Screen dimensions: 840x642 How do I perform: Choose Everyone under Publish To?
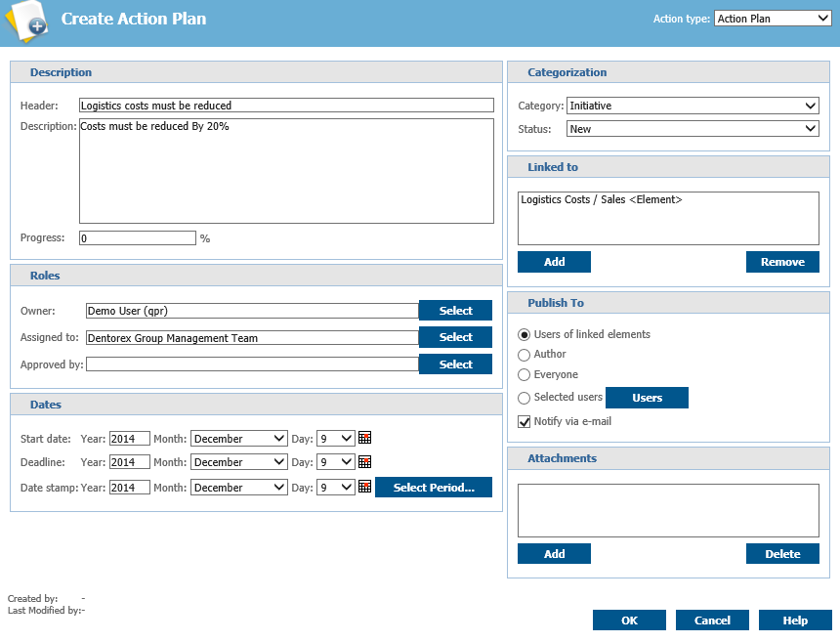[525, 374]
